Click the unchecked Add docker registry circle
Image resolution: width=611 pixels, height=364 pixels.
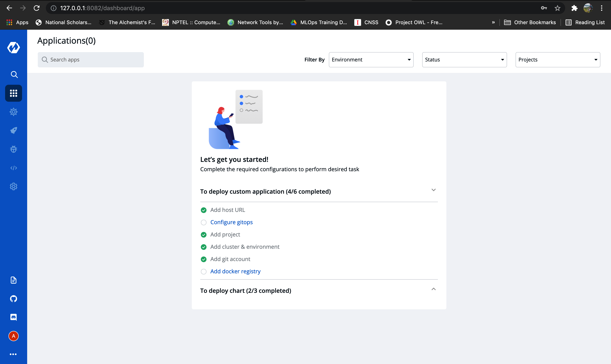pos(204,272)
